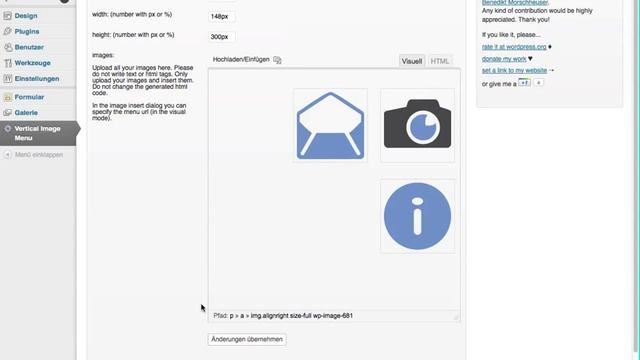Click the Pfad path status text
The height and width of the screenshot is (360, 640).
point(283,316)
